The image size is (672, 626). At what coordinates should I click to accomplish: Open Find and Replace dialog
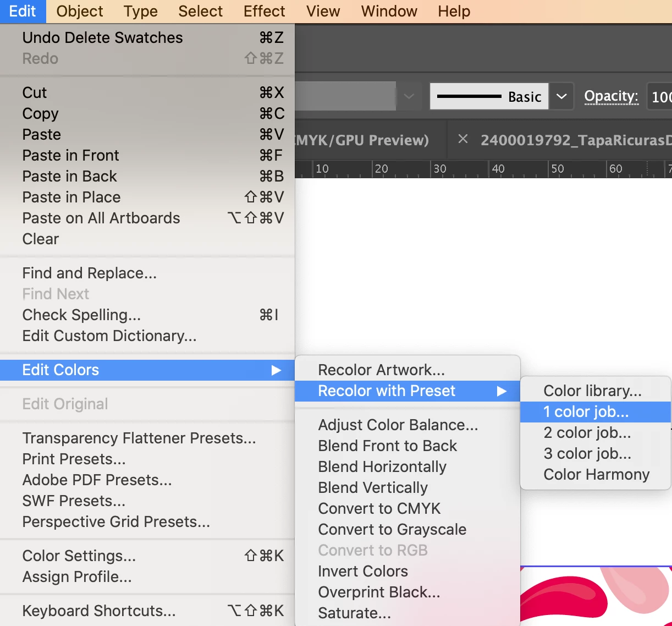147,273
